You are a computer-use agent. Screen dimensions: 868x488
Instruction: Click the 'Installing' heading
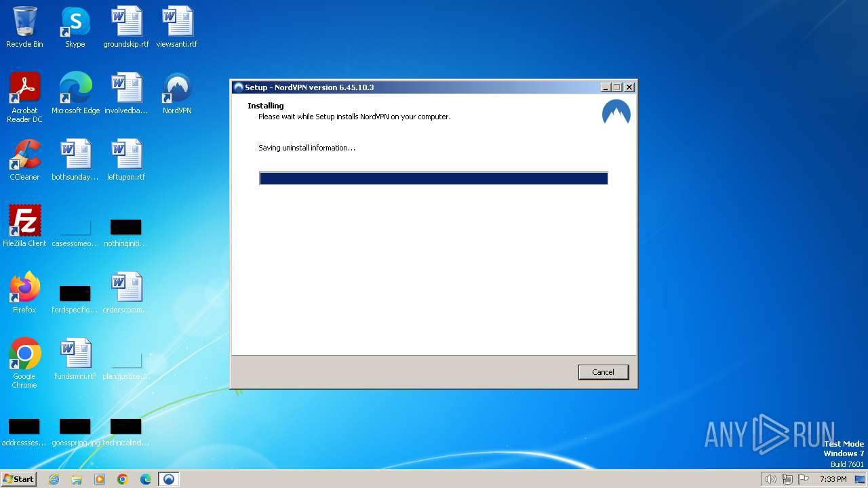(266, 106)
